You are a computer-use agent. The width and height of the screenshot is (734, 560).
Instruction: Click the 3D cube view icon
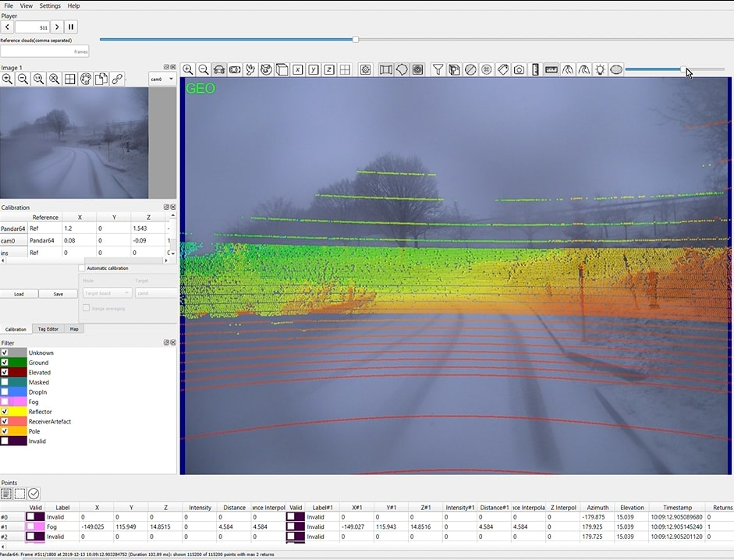(x=282, y=69)
